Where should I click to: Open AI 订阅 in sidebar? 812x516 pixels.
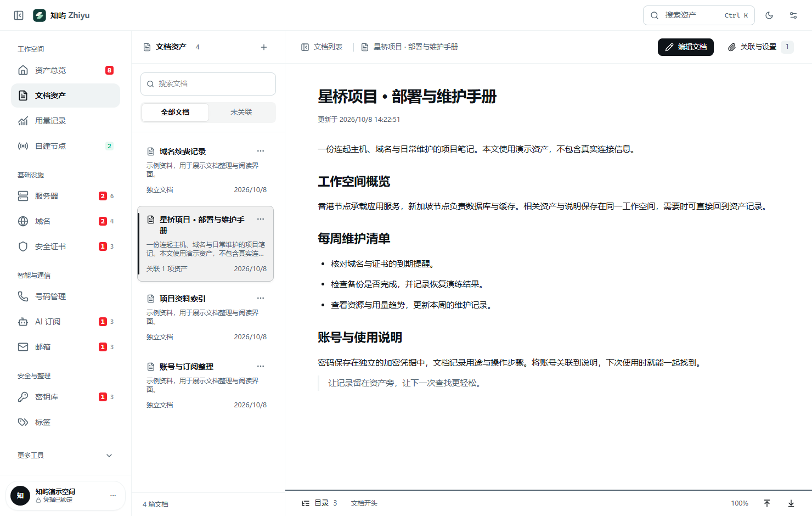click(x=66, y=322)
